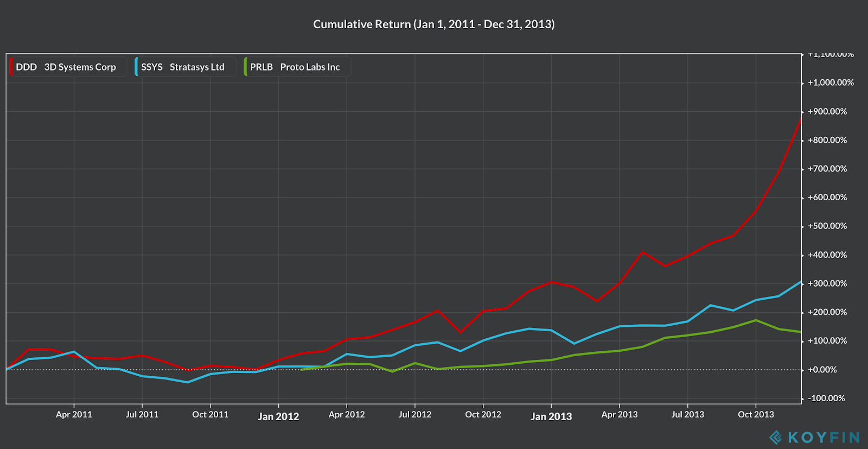
Task: Click the +0.00% y-axis label
Action: 822,370
